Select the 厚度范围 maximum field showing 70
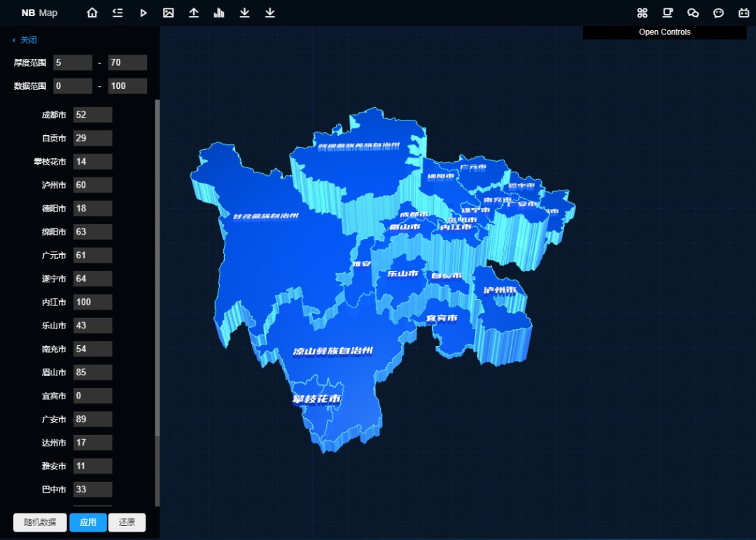Image resolution: width=756 pixels, height=540 pixels. (127, 62)
